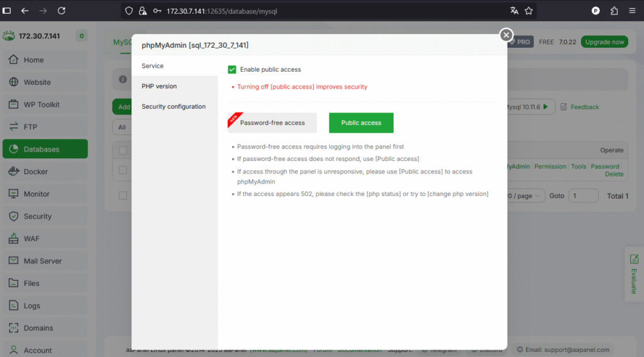644x357 pixels.
Task: Click the Account person icon
Action: [14, 350]
